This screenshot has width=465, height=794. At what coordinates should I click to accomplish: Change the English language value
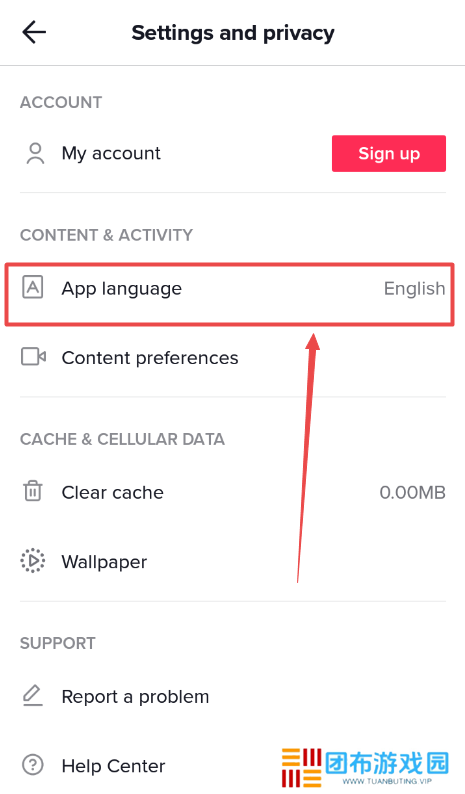414,289
